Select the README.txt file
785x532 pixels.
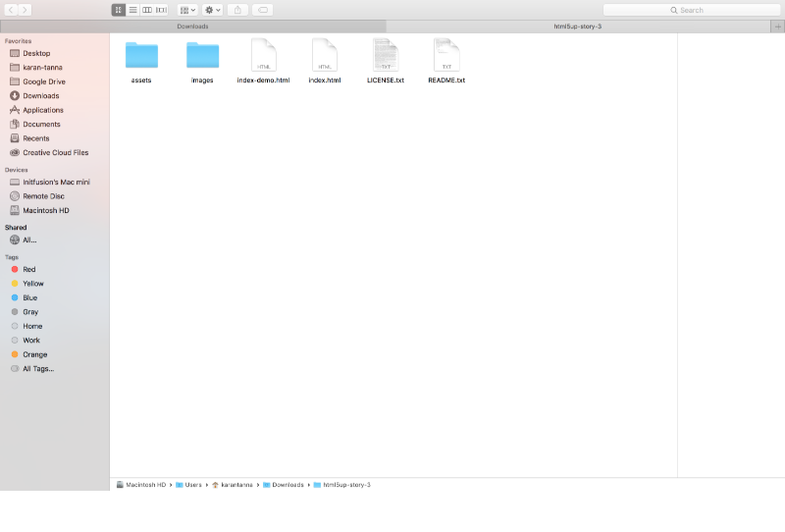click(446, 61)
